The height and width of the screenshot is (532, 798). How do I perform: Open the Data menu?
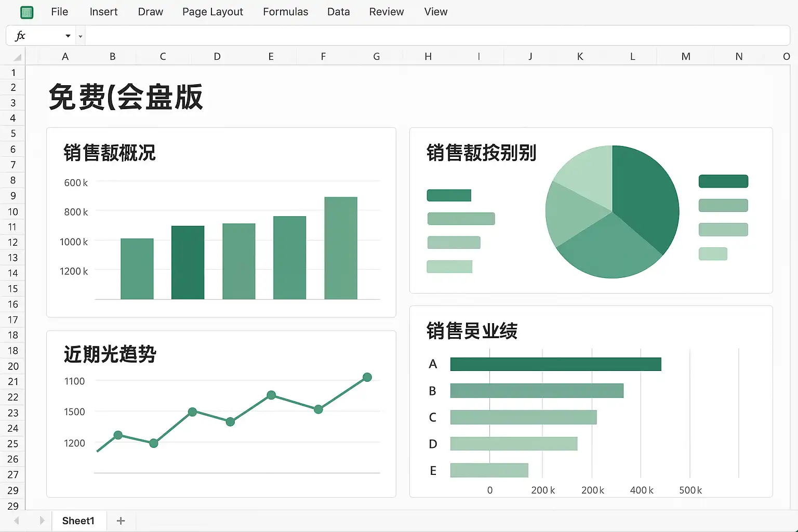338,12
